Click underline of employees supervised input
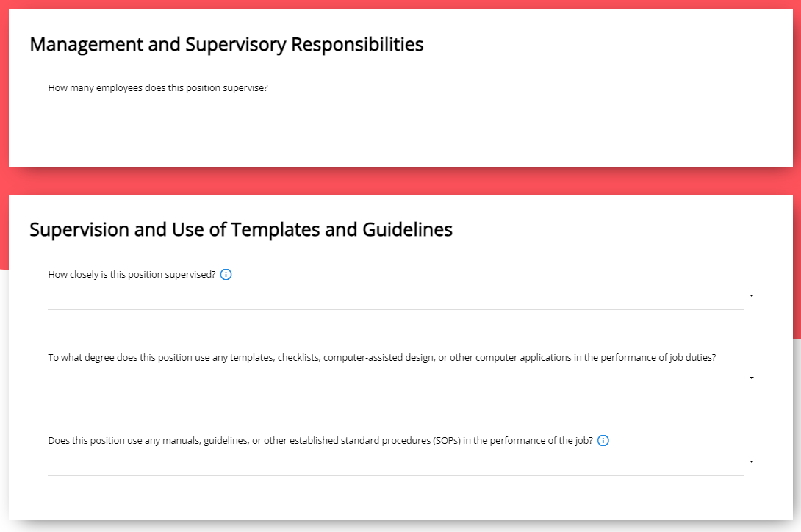This screenshot has width=801, height=532. (400, 123)
